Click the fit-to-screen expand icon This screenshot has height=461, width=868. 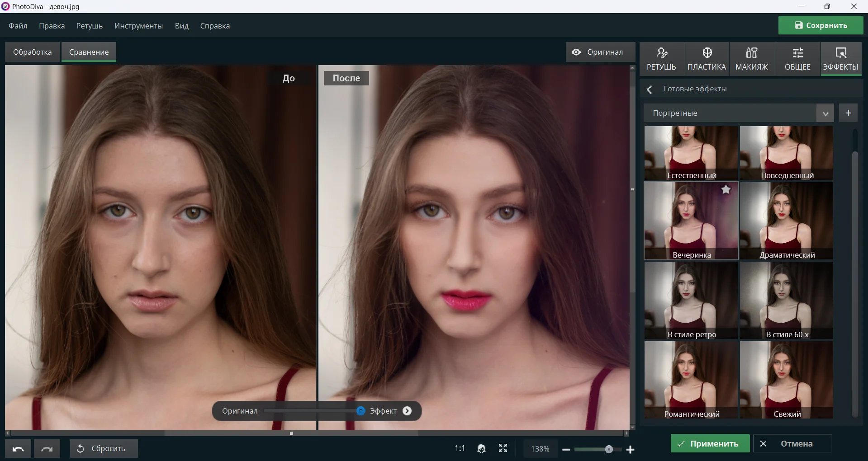(503, 448)
